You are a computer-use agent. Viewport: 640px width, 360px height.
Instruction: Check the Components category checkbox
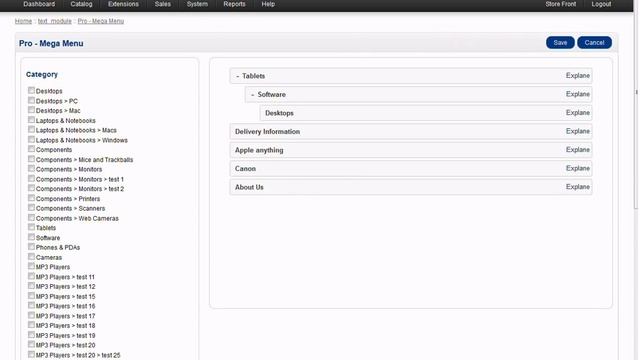31,149
